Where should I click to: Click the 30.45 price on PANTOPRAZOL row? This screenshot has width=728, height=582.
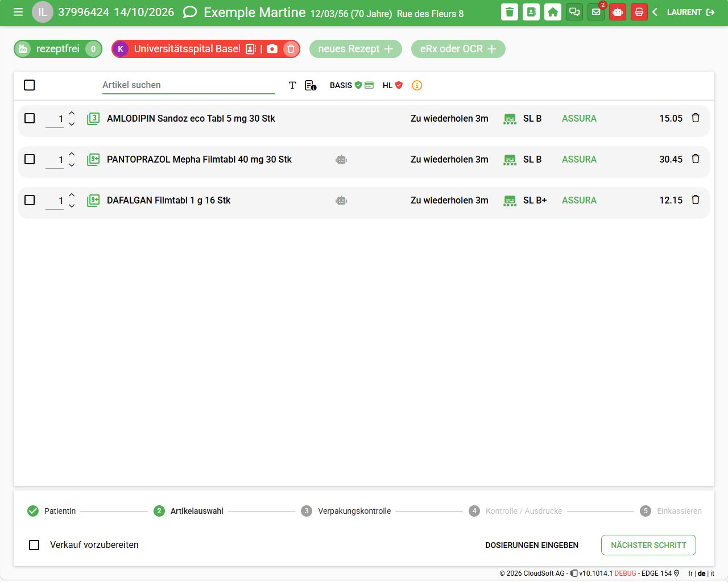click(671, 160)
